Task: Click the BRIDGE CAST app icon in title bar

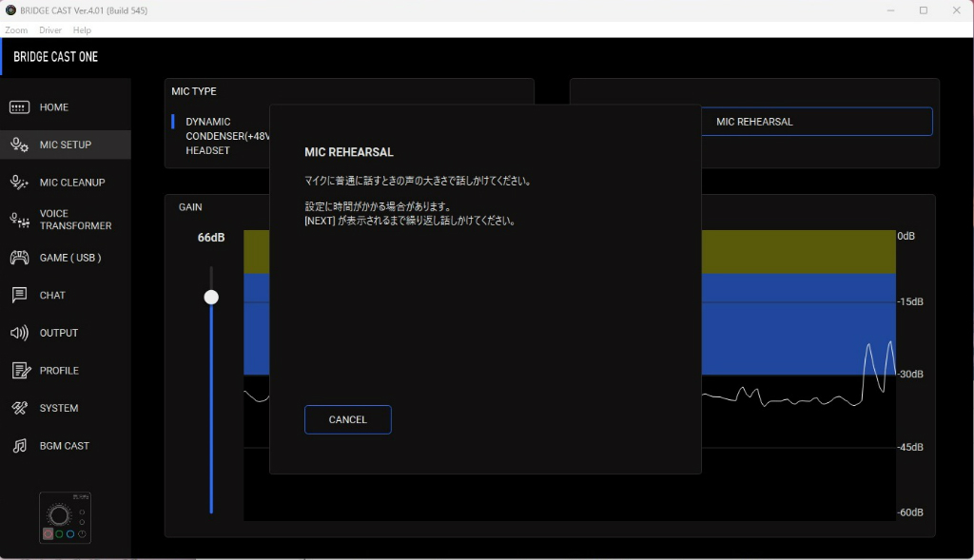Action: pos(10,10)
